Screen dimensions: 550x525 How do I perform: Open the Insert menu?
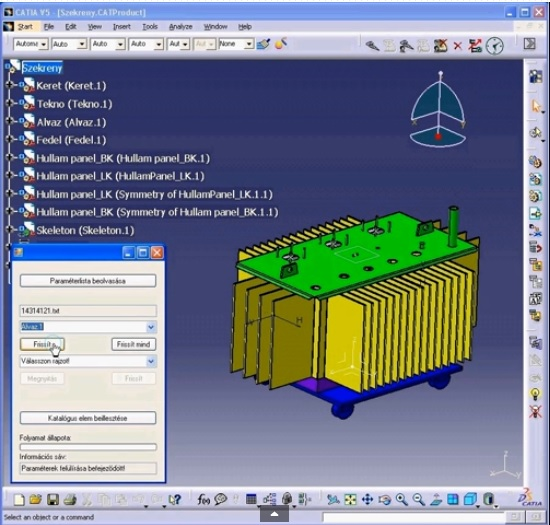(122, 27)
